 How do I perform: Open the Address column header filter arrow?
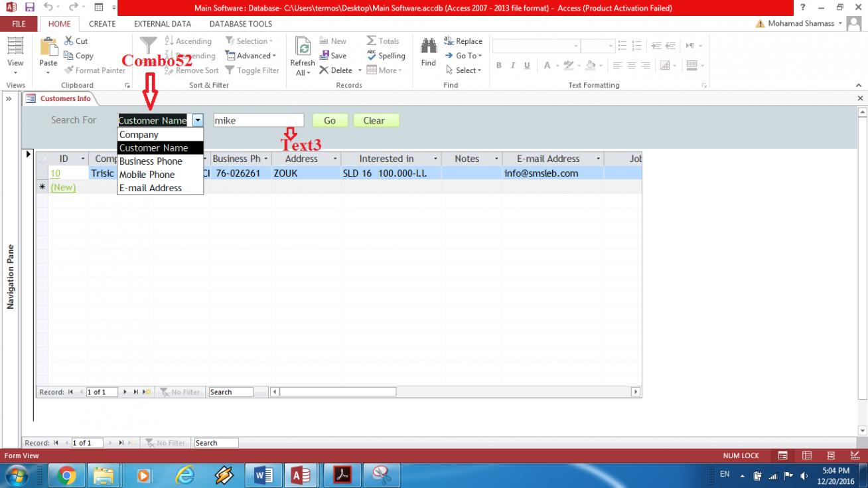[335, 159]
